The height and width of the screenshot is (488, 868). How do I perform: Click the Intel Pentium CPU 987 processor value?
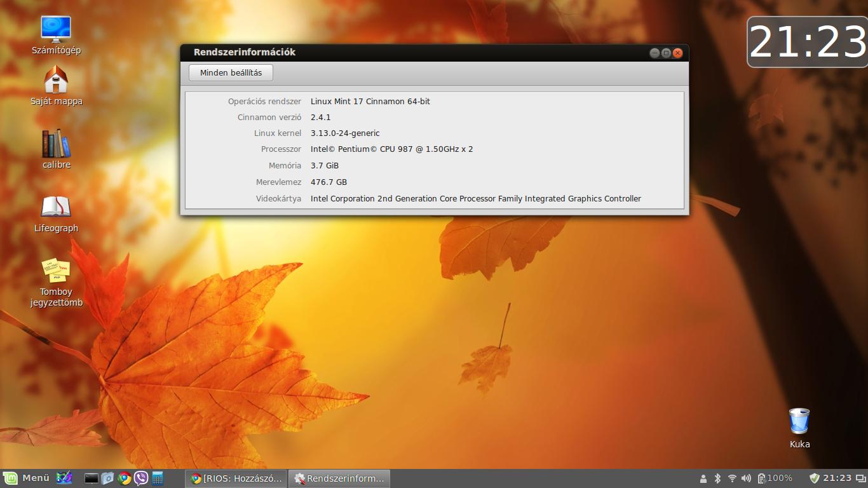(x=391, y=149)
